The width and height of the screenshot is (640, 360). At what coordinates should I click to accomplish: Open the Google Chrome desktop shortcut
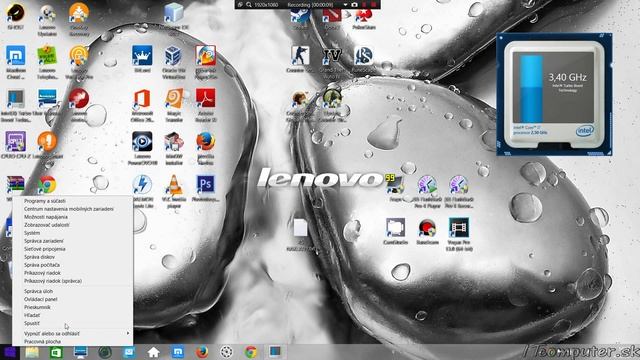pyautogui.click(x=47, y=185)
